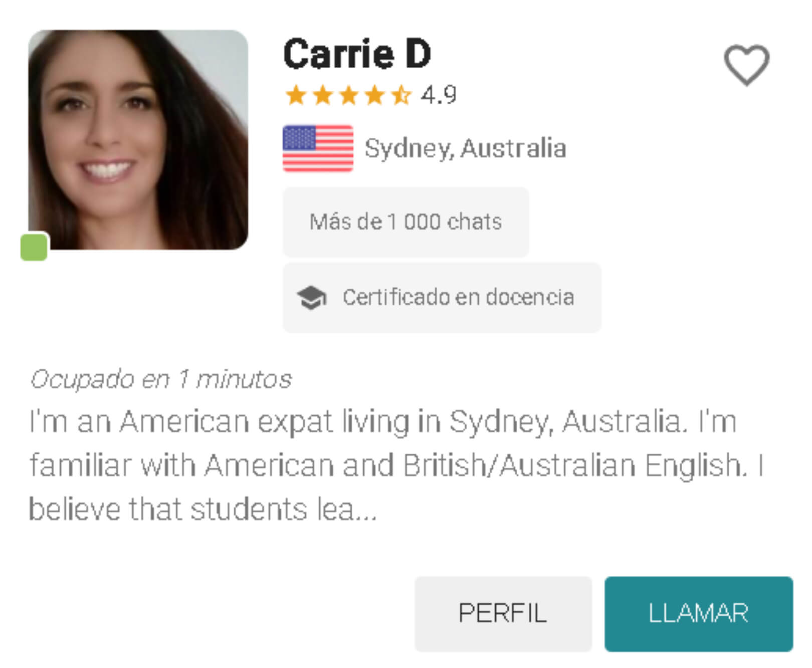812x668 pixels.
Task: Click the Ocupado en 1 minutos status text
Action: (x=161, y=379)
